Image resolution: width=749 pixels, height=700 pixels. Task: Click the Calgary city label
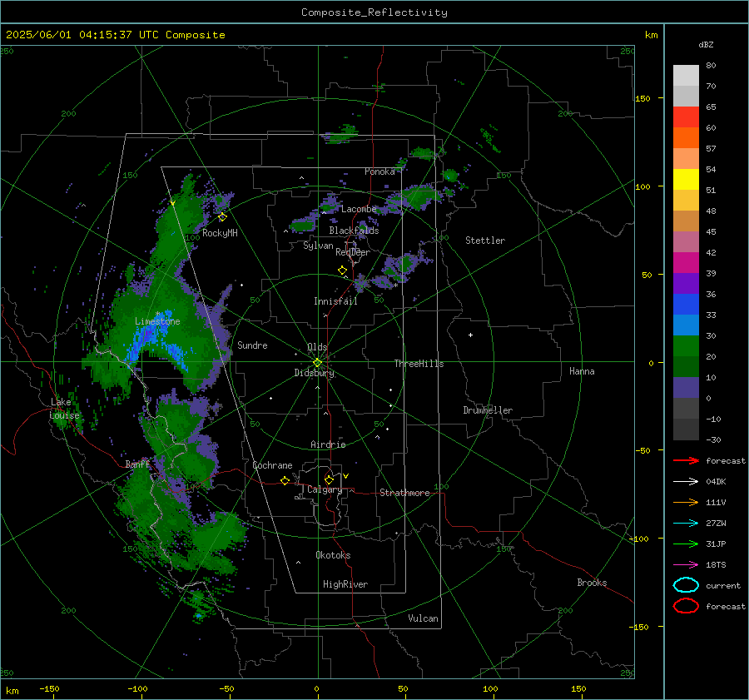tap(325, 489)
